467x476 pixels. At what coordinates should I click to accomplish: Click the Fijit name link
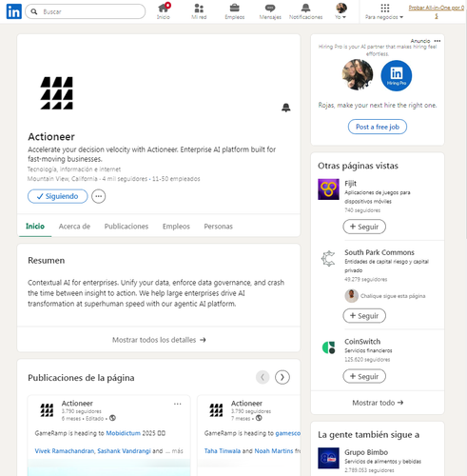350,184
